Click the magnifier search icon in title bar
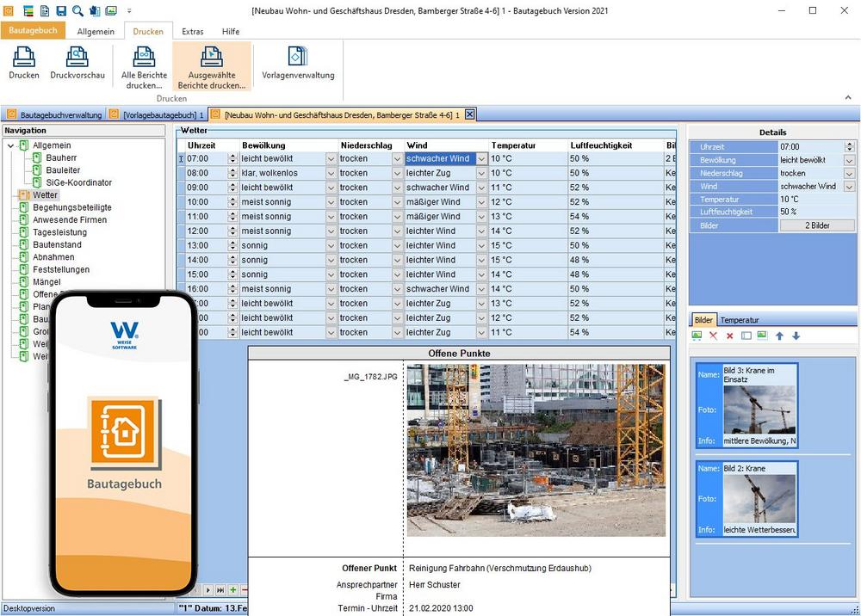The image size is (861, 616). point(77,10)
